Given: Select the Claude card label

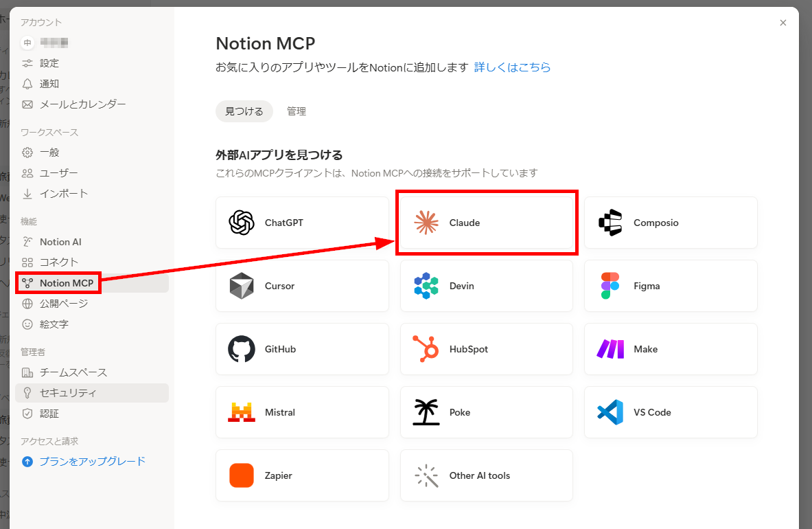Looking at the screenshot, I should [465, 223].
